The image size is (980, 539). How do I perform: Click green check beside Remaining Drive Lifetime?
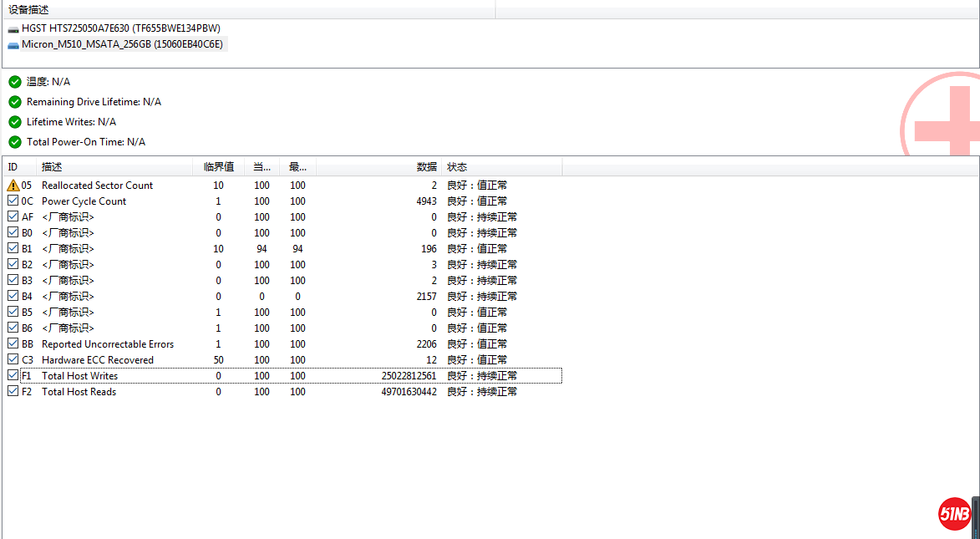click(x=15, y=102)
